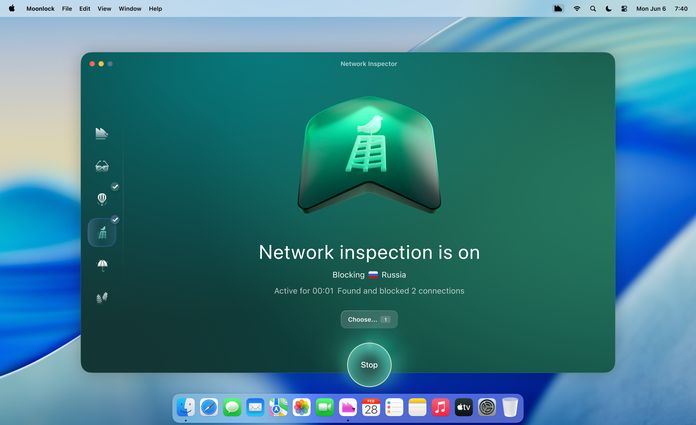Click the 'Network Inspector' window title
The image size is (696, 425).
[x=369, y=64]
